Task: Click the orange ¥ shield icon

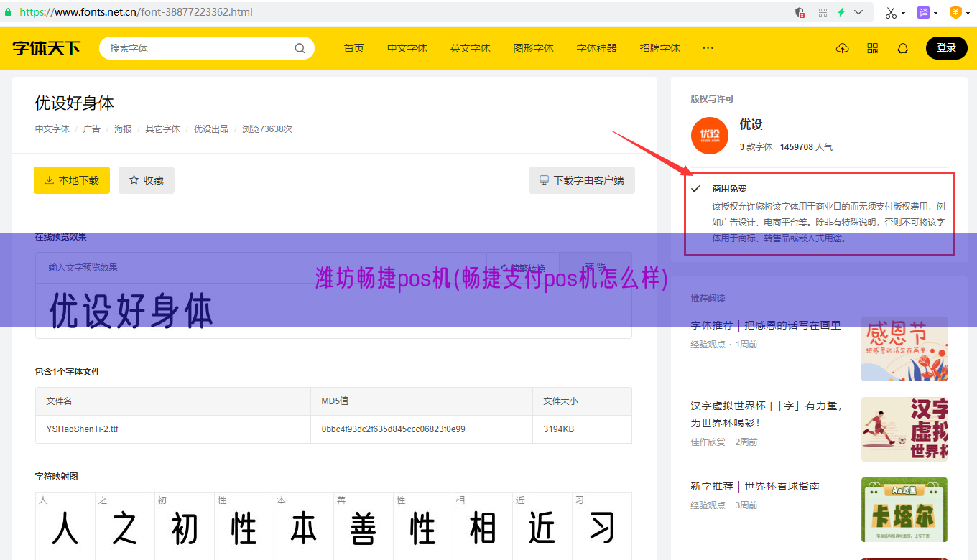Action: pos(955,12)
